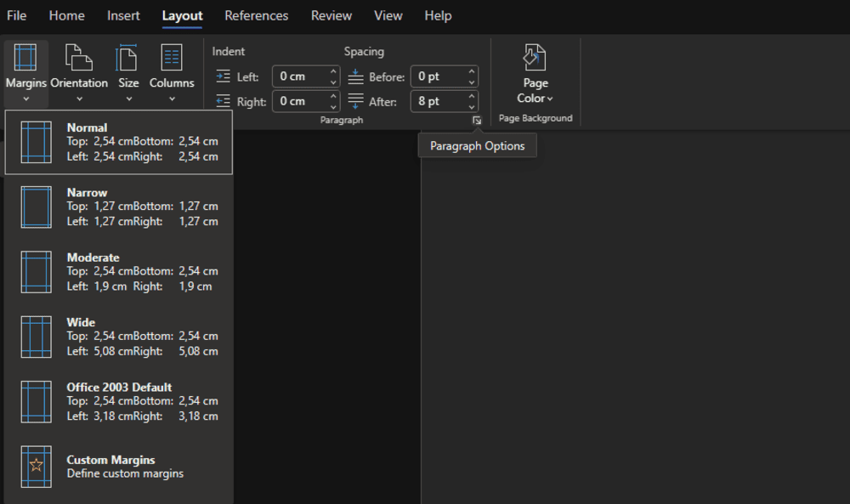Switch to the View tab
The height and width of the screenshot is (504, 850).
[388, 15]
